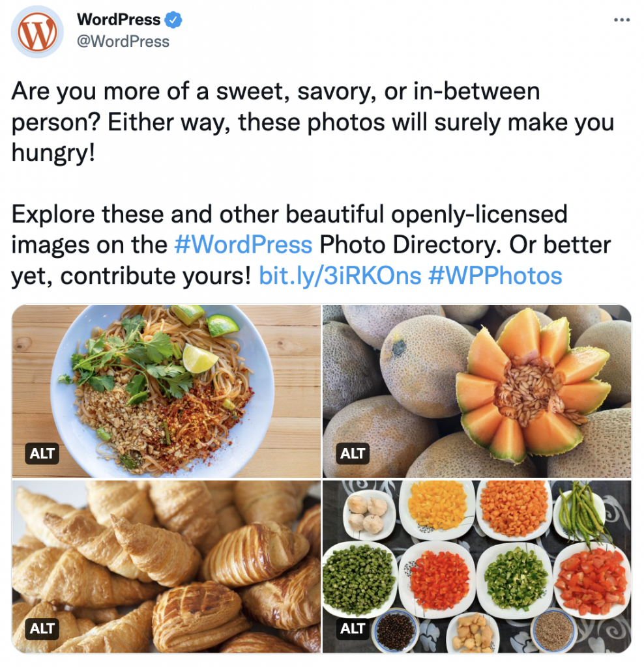Open the @WordPress handle
Screen dimensions: 644x667
pyautogui.click(x=123, y=42)
